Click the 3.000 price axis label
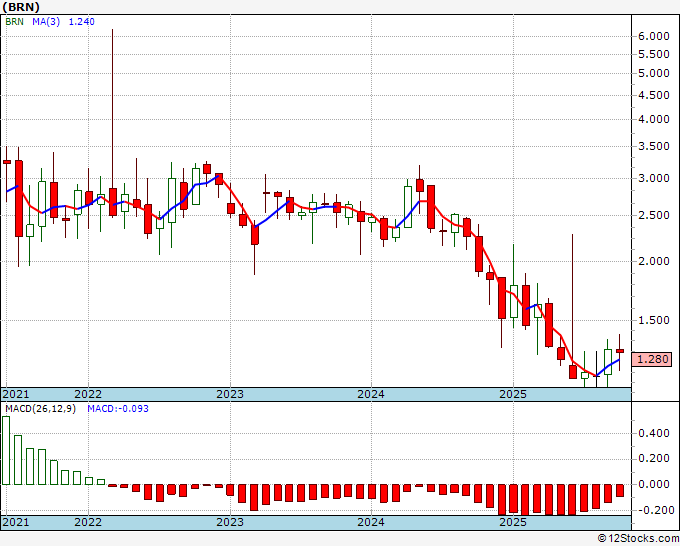Viewport: 680px width, 546px height. (654, 178)
